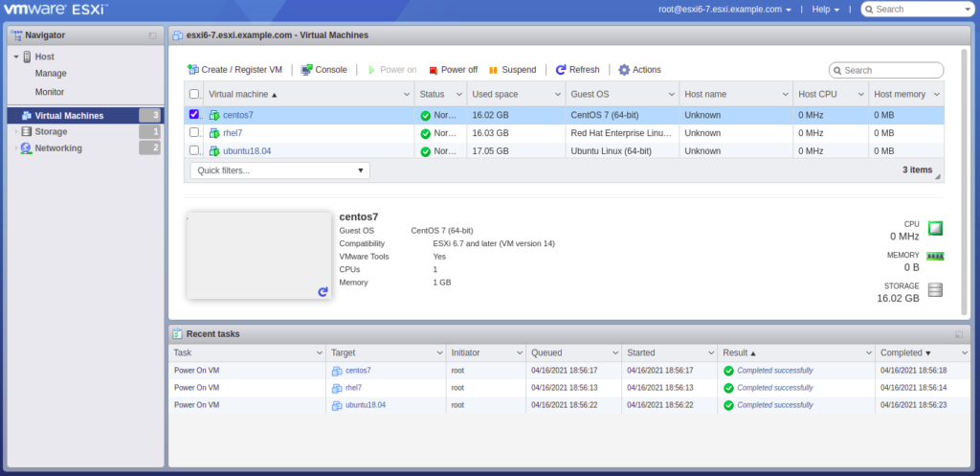Click the Host icon in Navigator
Viewport: 980px width, 476px height.
coord(27,57)
